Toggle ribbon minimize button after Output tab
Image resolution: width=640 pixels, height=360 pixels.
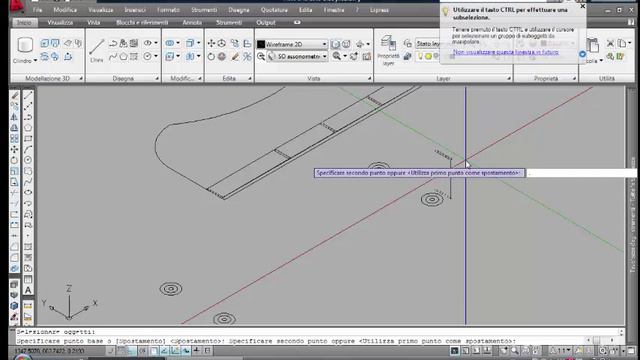pyautogui.click(x=297, y=22)
